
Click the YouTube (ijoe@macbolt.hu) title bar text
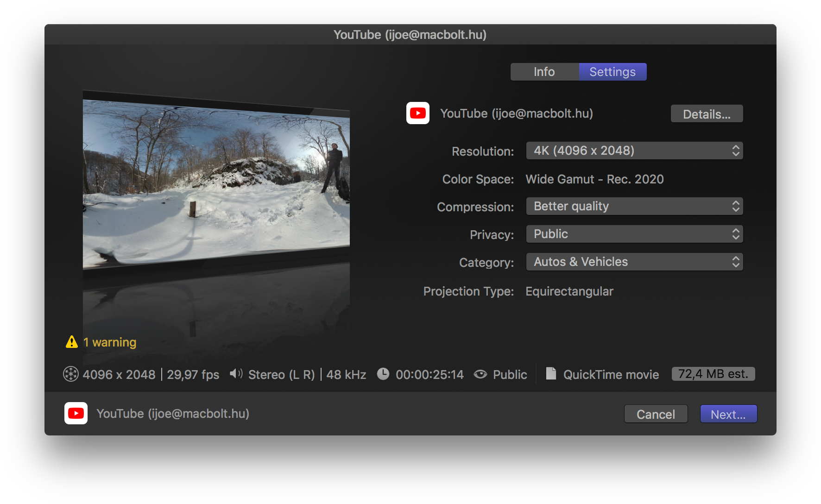[x=410, y=35]
